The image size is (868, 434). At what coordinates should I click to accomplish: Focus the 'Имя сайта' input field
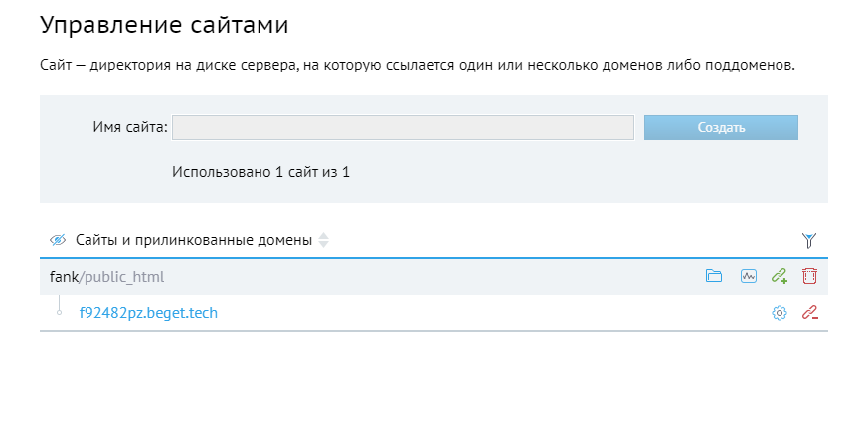(403, 127)
